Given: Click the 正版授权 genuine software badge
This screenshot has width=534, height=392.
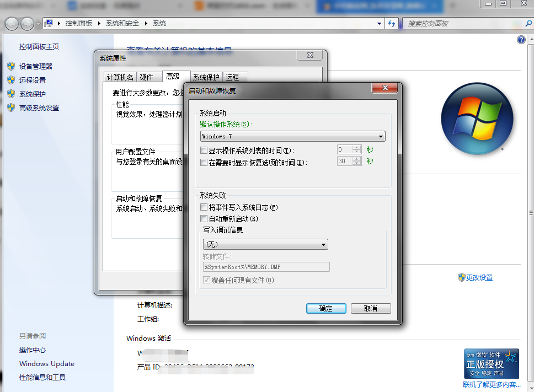Looking at the screenshot, I should [491, 363].
